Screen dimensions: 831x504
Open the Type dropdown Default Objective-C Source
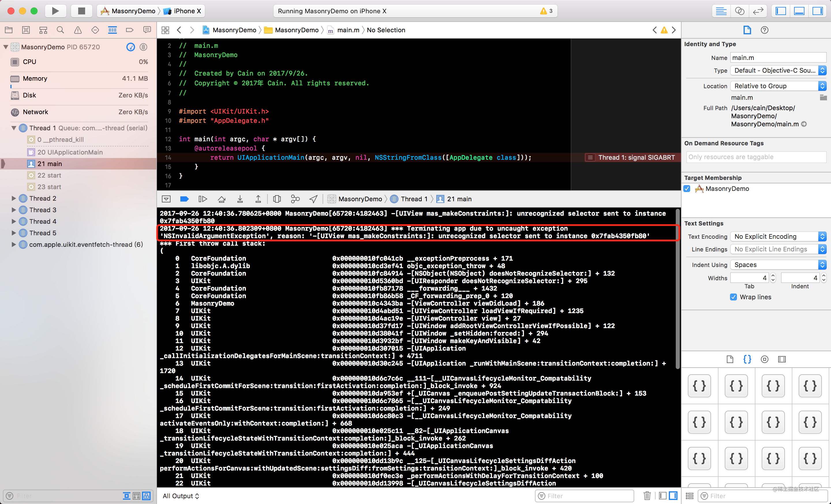[x=778, y=70]
